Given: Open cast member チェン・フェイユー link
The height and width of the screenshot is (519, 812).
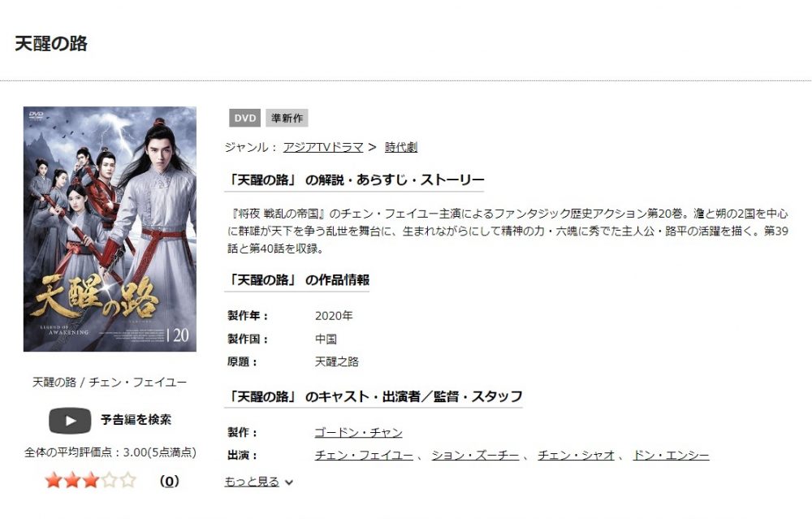Looking at the screenshot, I should pyautogui.click(x=364, y=456).
